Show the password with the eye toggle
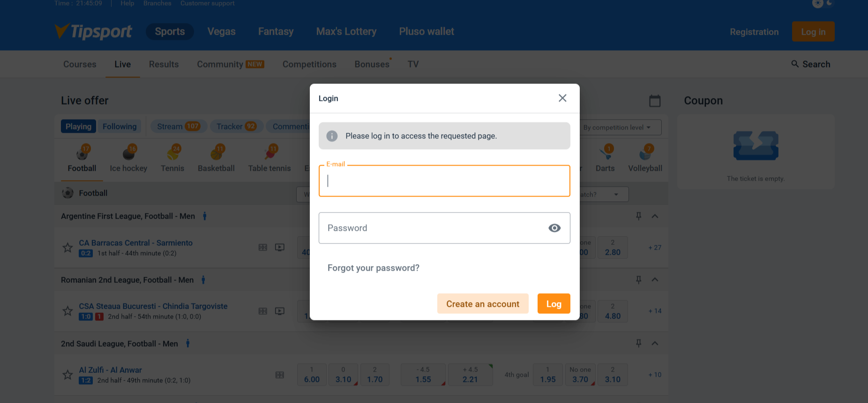Screen dimensions: 868x403 554,228
